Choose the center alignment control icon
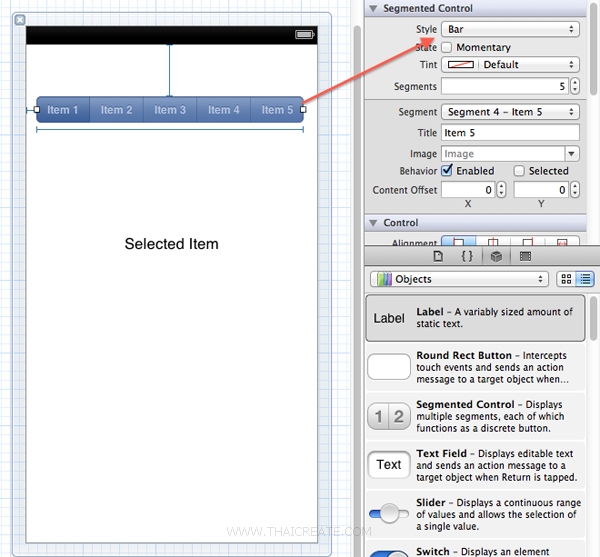600x557 pixels. click(x=493, y=241)
